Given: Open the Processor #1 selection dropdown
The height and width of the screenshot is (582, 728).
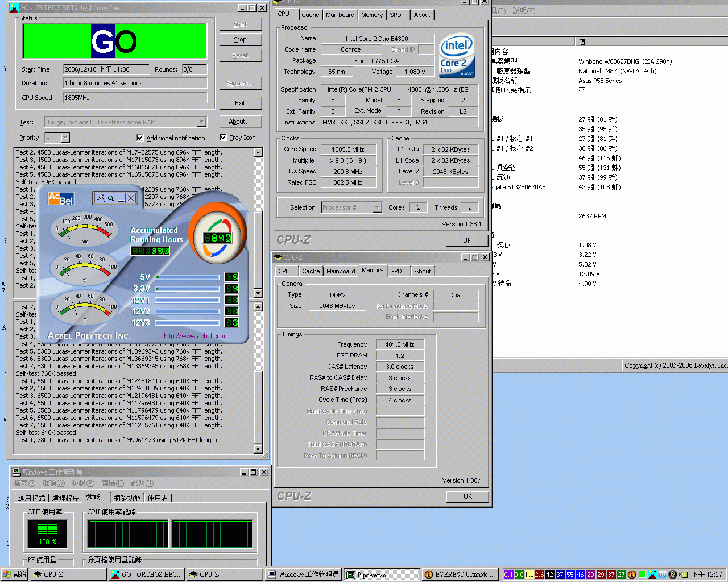Looking at the screenshot, I should point(378,207).
